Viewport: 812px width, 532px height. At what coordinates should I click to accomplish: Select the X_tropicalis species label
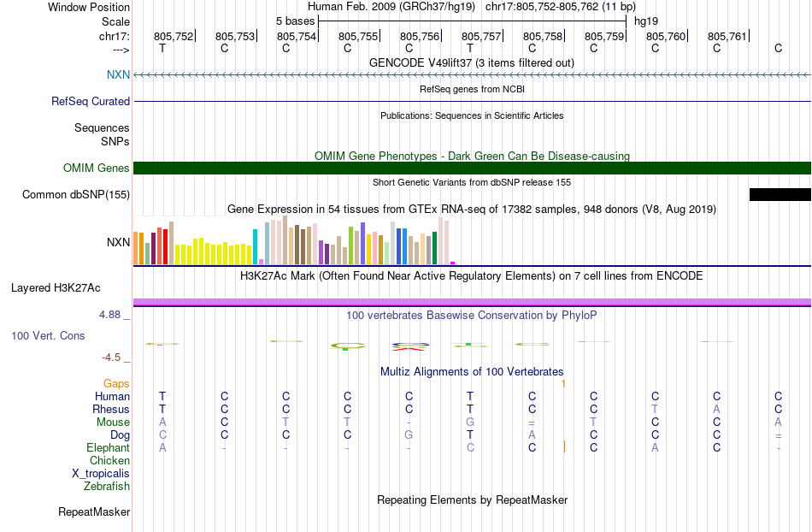click(101, 474)
